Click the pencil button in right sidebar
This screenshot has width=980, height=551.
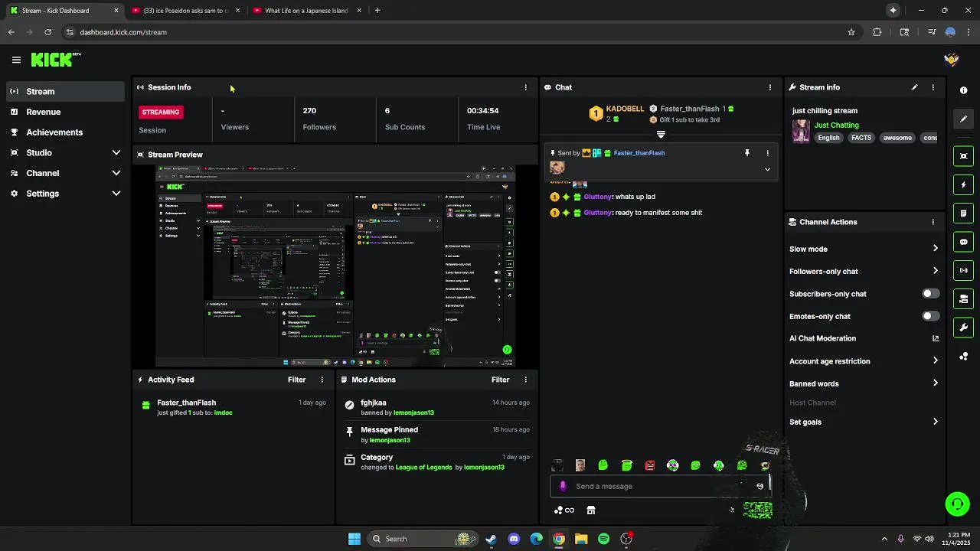(x=963, y=119)
